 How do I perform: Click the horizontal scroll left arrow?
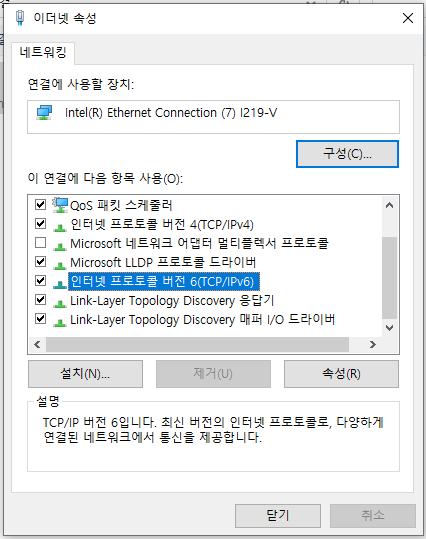pos(37,344)
